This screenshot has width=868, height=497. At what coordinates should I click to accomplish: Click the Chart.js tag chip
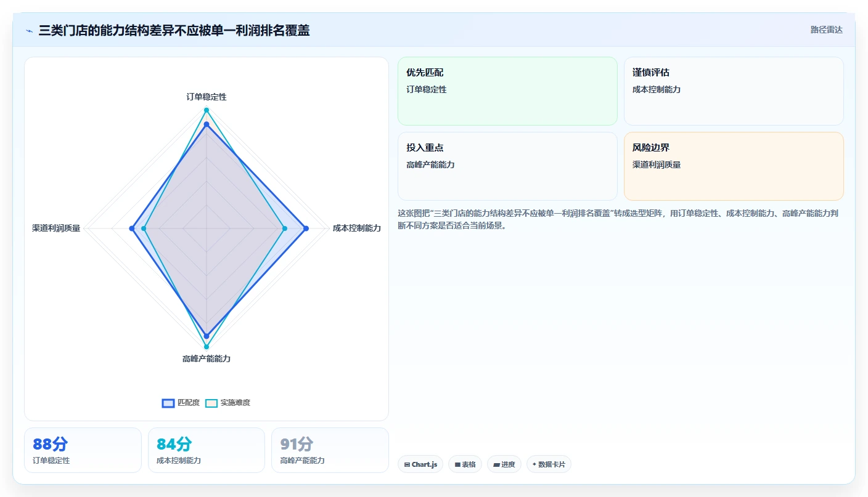421,464
